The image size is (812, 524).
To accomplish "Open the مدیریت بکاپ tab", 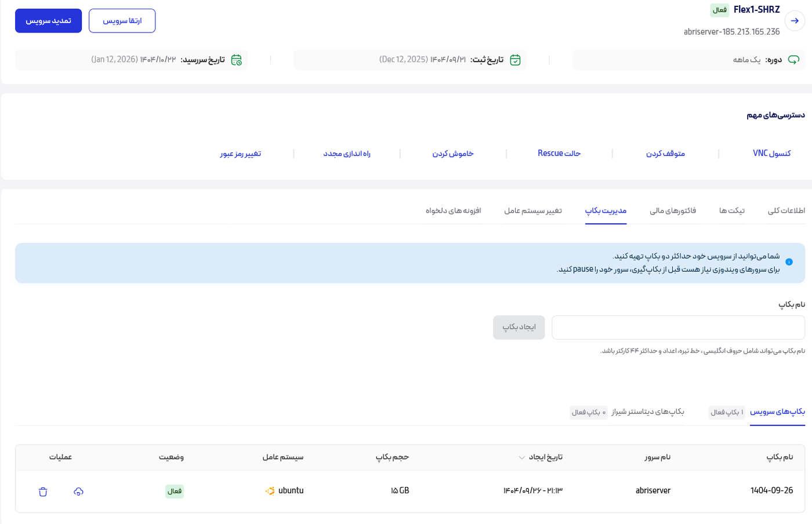I will tap(606, 210).
